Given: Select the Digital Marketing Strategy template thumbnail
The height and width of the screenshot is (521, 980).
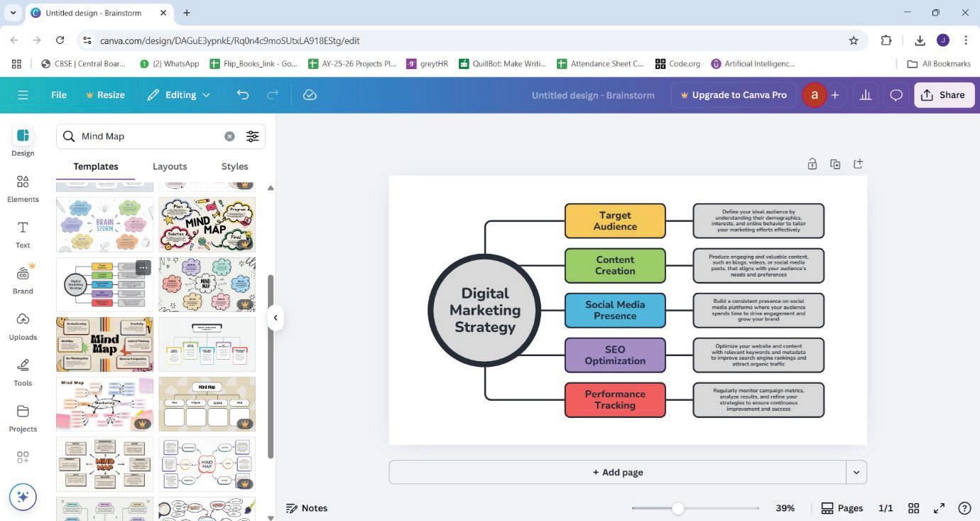Looking at the screenshot, I should click(x=104, y=284).
